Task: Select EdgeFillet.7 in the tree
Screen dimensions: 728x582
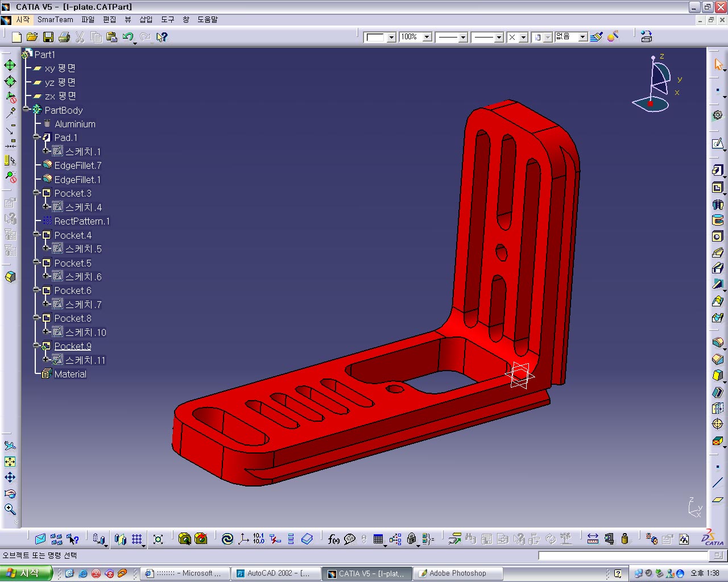Action: click(77, 165)
